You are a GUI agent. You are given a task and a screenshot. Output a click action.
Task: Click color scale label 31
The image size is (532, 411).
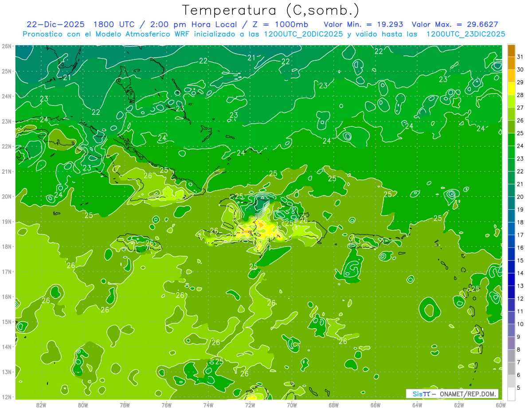pyautogui.click(x=520, y=57)
